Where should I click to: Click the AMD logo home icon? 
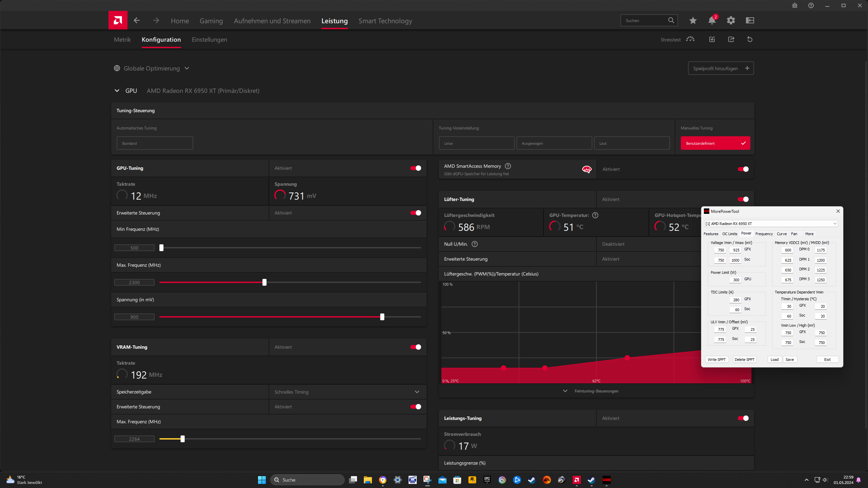coord(118,20)
